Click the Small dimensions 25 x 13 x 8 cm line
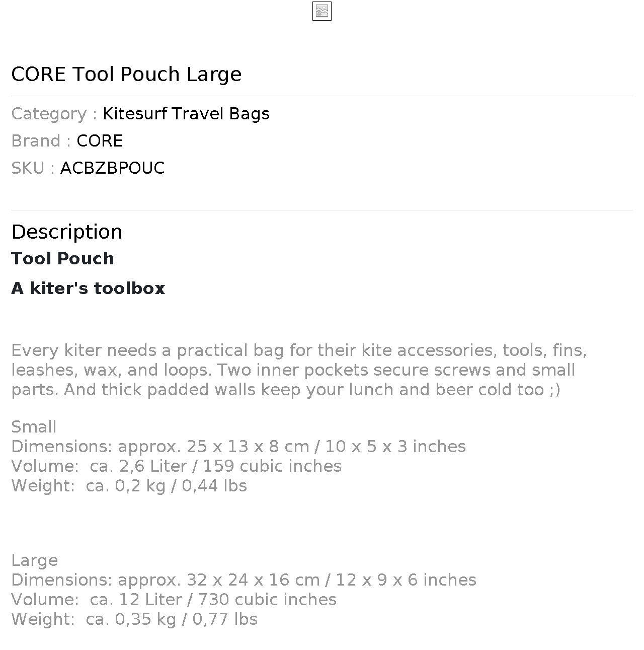Screen dimensions: 644x650 [x=238, y=447]
